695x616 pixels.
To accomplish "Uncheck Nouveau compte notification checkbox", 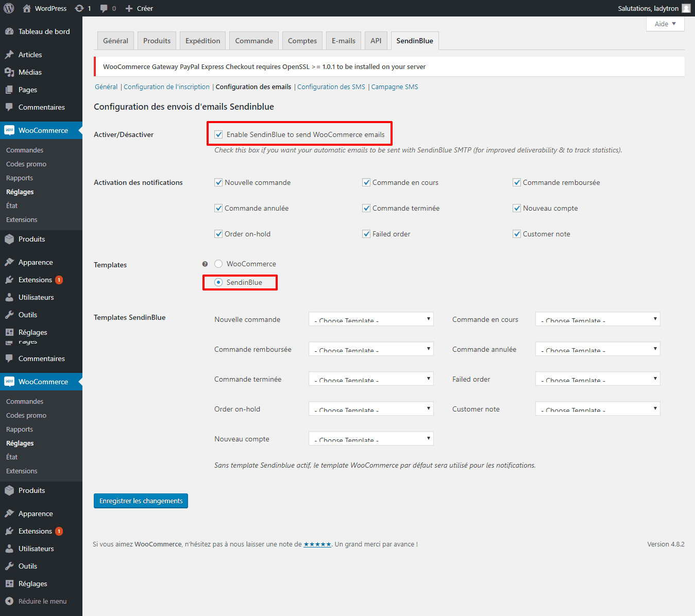I will 517,208.
